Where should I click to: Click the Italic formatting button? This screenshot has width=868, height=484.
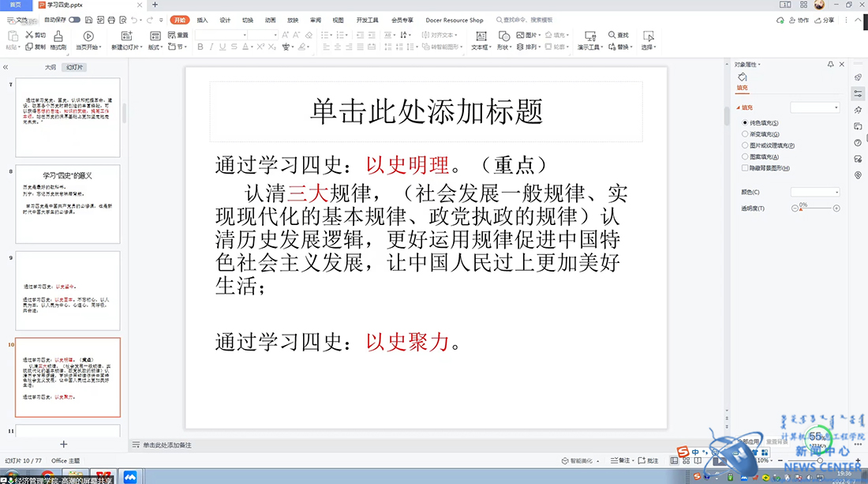pyautogui.click(x=211, y=47)
